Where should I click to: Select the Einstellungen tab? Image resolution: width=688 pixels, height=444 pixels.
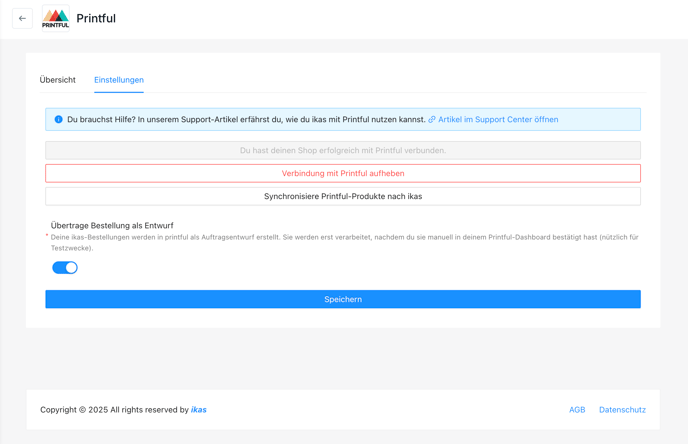[x=119, y=80]
